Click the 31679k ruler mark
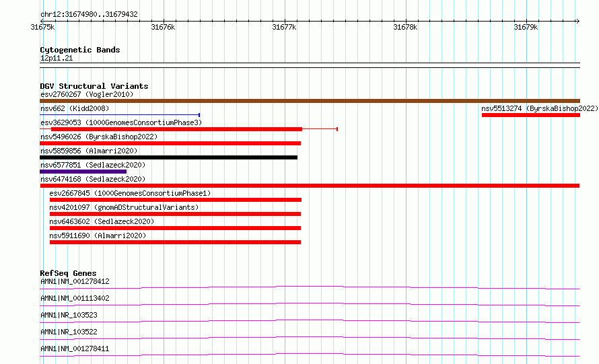 pyautogui.click(x=526, y=27)
